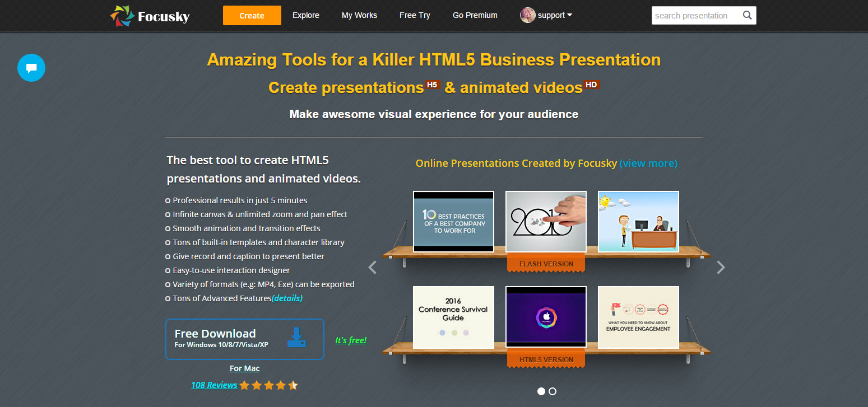Click the orange Create button
The image size is (868, 407).
252,15
